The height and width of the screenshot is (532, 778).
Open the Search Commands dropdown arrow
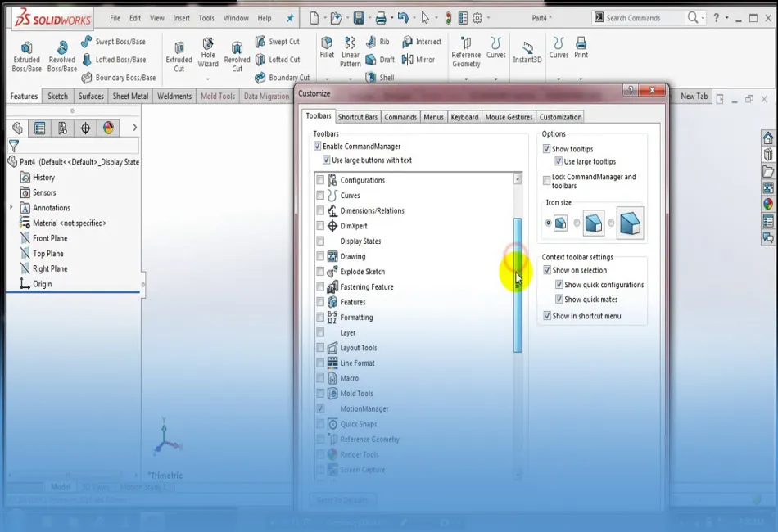pos(705,18)
